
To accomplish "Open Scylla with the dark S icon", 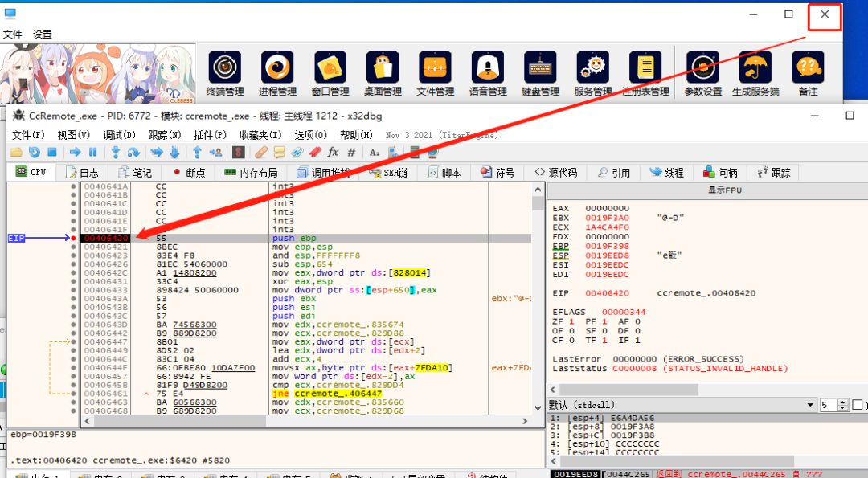I will [239, 152].
